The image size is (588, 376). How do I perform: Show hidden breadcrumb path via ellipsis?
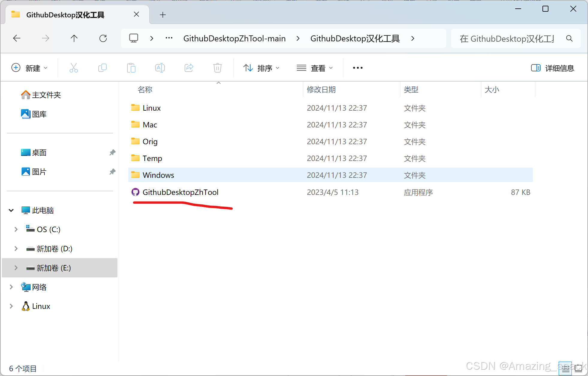pyautogui.click(x=169, y=38)
